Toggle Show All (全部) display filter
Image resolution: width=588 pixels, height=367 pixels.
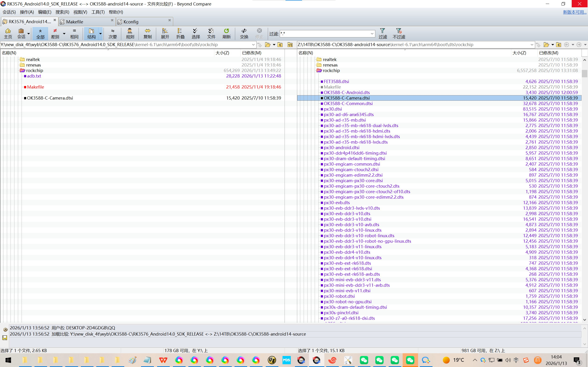(40, 33)
